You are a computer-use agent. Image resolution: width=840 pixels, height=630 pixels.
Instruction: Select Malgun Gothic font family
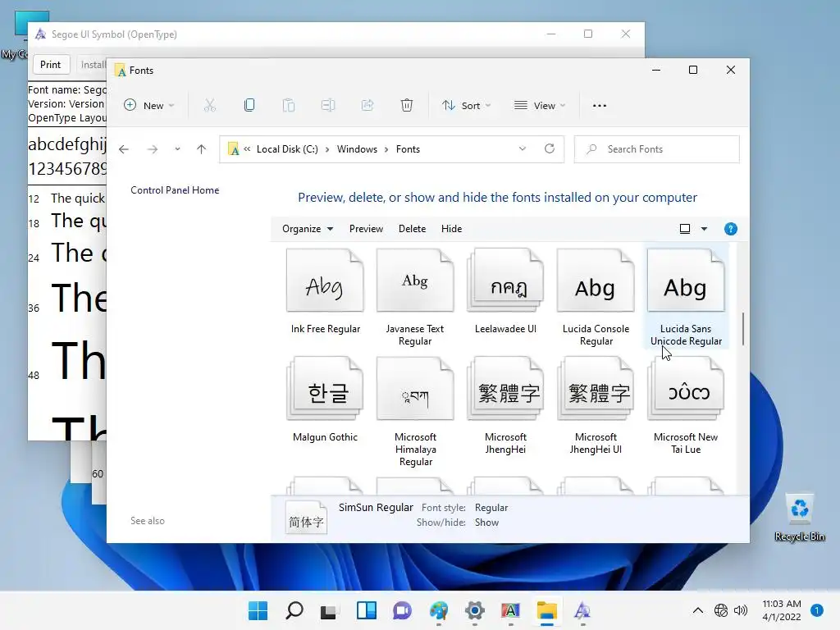325,399
